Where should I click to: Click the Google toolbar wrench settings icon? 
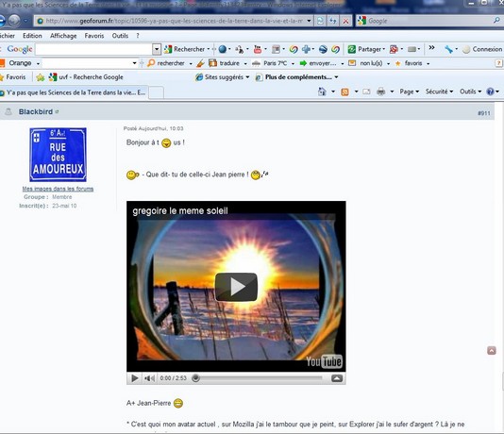[x=448, y=49]
